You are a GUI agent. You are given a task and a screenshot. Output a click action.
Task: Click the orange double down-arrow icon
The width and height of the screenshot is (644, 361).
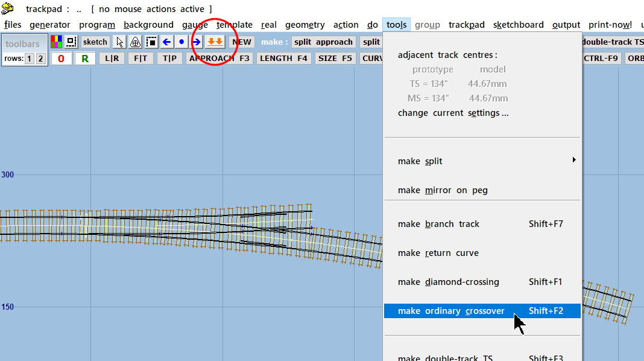tap(215, 42)
